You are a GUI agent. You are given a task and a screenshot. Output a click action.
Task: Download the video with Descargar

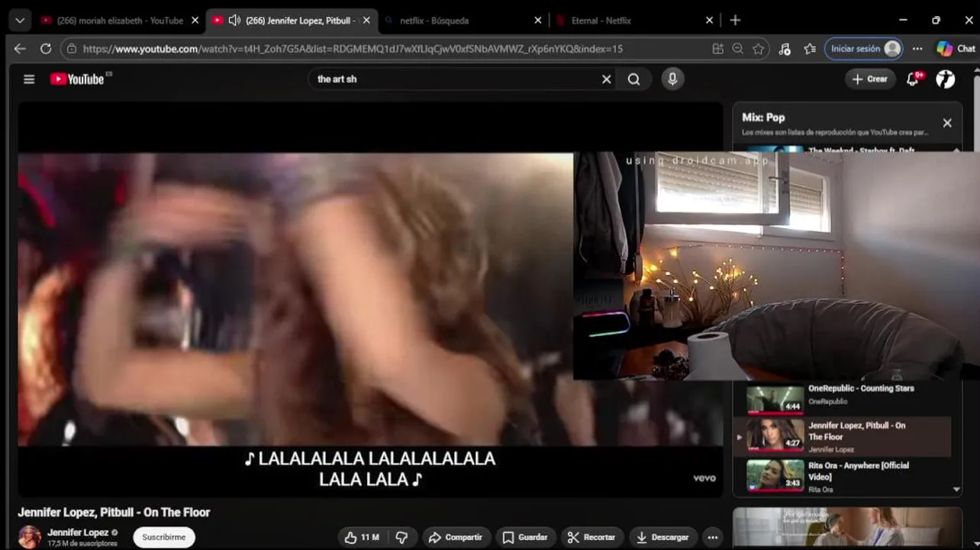(663, 537)
